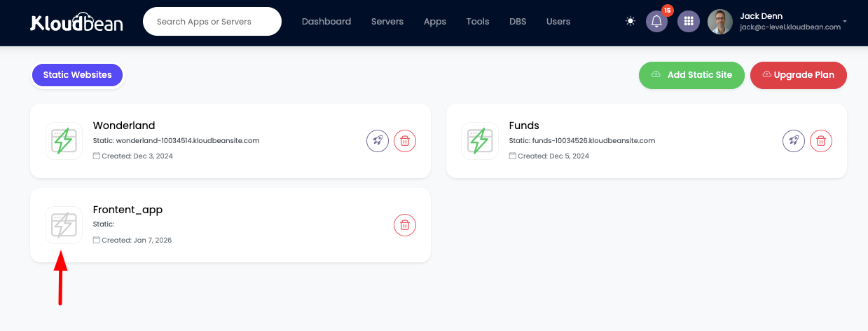This screenshot has width=868, height=331.
Task: Click the Wonderland green lightning site icon
Action: pyautogui.click(x=64, y=141)
